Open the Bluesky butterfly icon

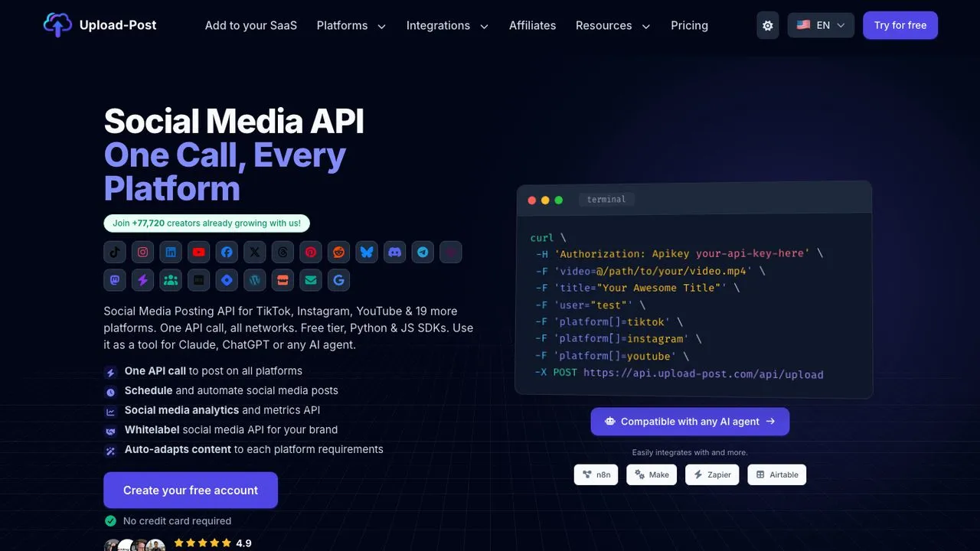click(367, 252)
